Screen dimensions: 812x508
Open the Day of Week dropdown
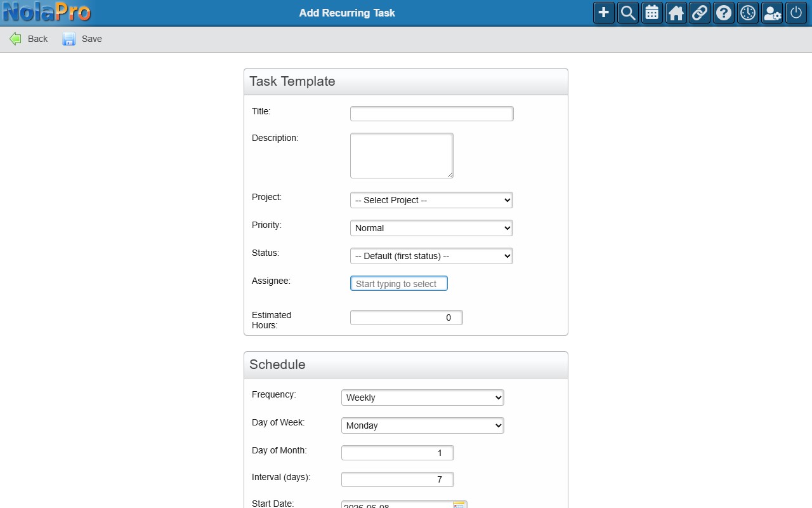pos(422,425)
